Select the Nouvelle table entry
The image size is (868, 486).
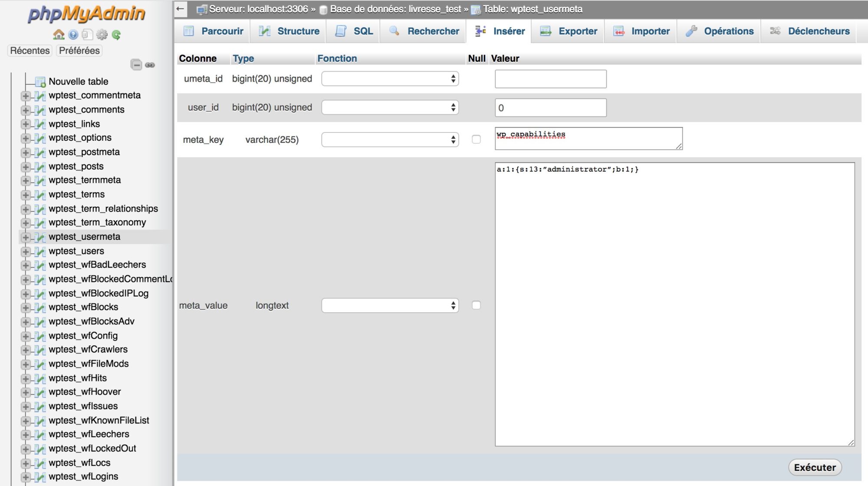79,82
